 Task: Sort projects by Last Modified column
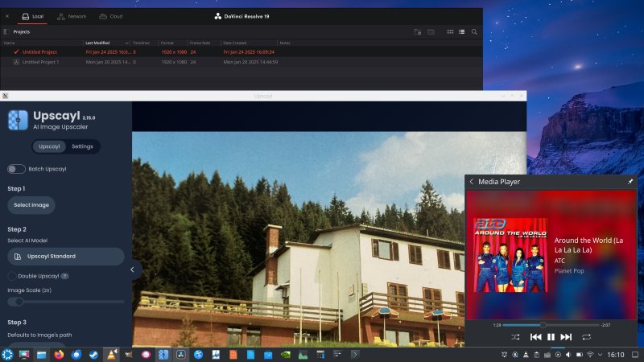pyautogui.click(x=106, y=43)
